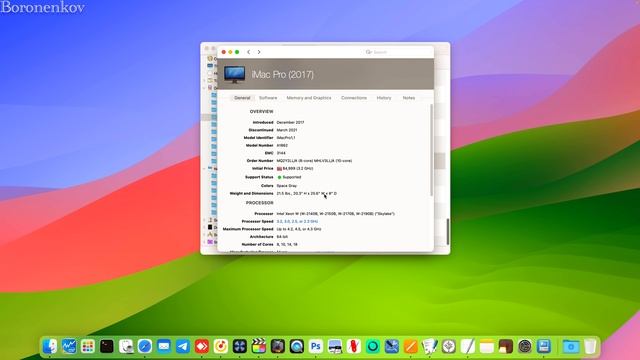The image size is (640, 360).
Task: Open the yellow Notes app in dock
Action: 487,347
